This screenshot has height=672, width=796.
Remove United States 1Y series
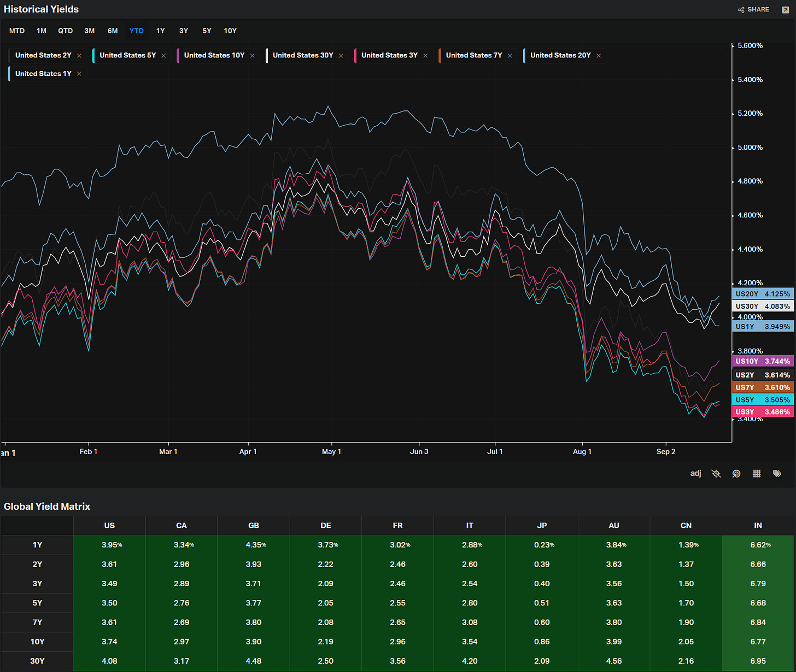pos(79,74)
